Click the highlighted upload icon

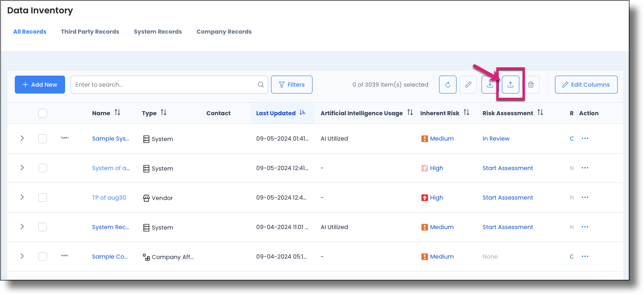tap(510, 84)
